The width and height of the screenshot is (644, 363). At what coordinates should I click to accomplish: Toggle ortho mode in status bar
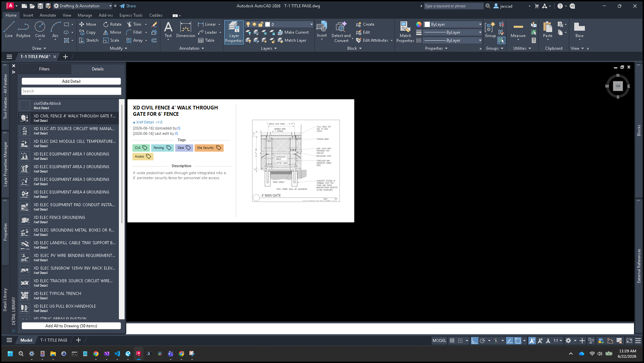(474, 341)
